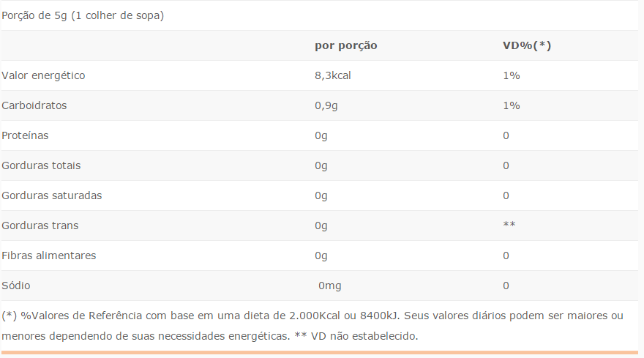
Task: Select the 0mg sodium value
Action: click(330, 286)
